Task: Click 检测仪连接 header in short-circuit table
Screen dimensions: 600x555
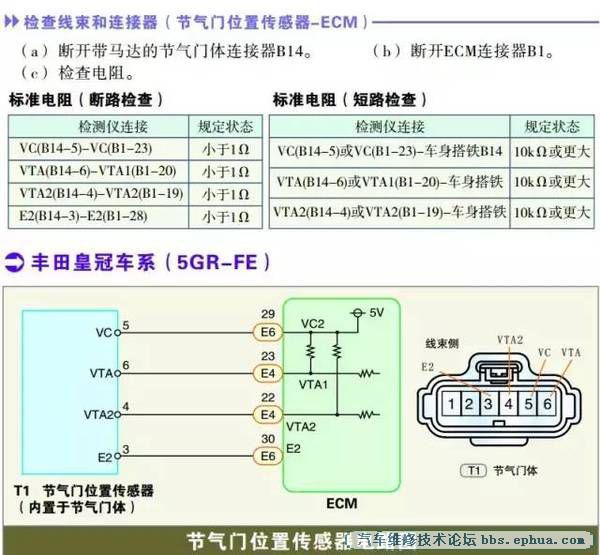Action: [x=390, y=126]
